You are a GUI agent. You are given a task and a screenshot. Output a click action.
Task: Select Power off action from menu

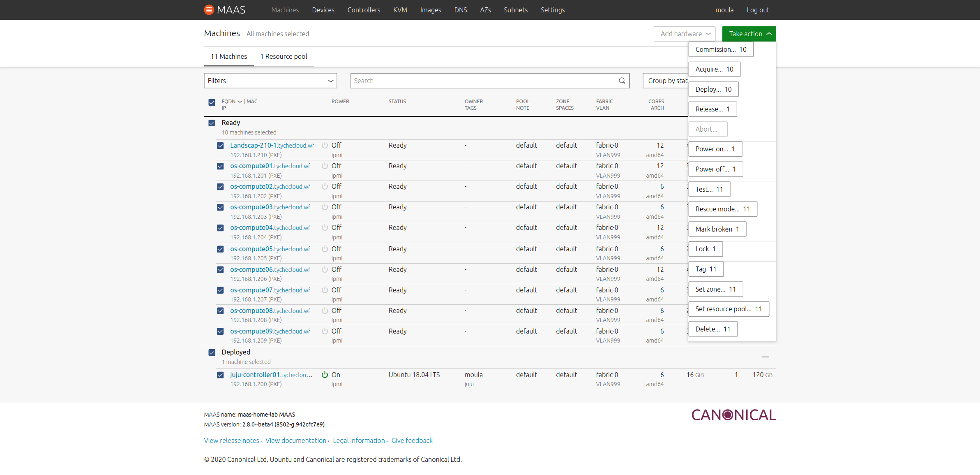coord(715,169)
